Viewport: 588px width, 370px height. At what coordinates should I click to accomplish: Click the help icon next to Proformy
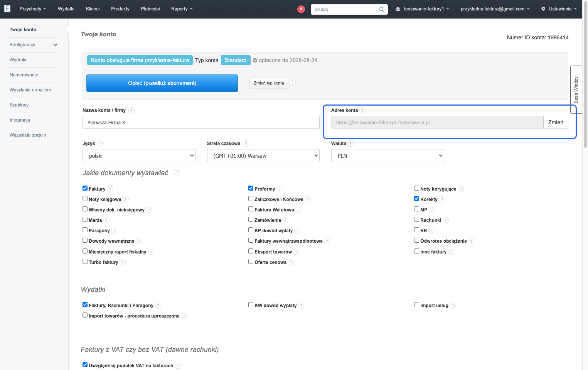tap(280, 189)
